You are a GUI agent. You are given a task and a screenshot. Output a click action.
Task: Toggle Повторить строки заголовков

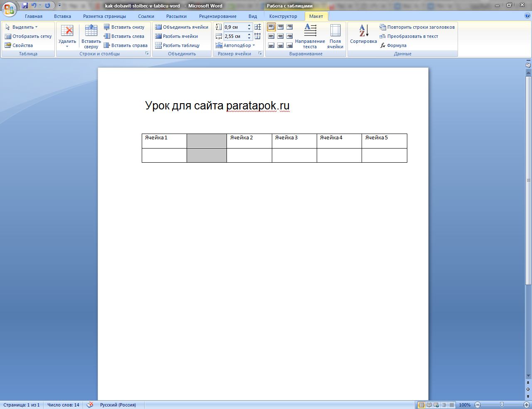pyautogui.click(x=417, y=27)
